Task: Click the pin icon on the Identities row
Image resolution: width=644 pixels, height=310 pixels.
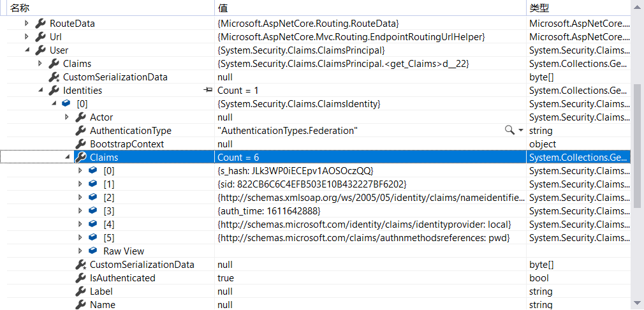Action: coord(209,91)
